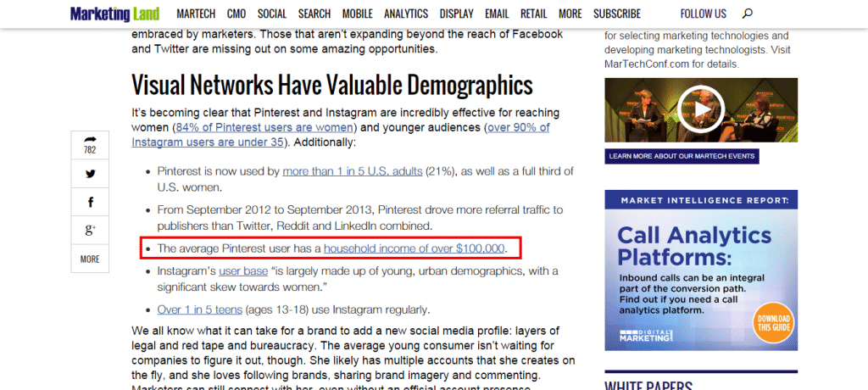Open the MARTECH menu item
This screenshot has width=868, height=390.
(x=196, y=14)
